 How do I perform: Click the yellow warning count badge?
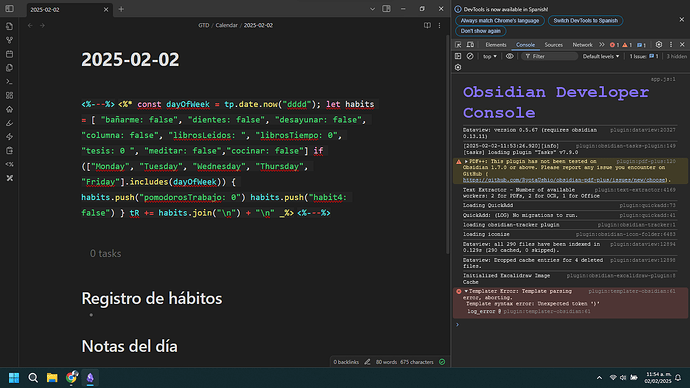click(x=627, y=45)
